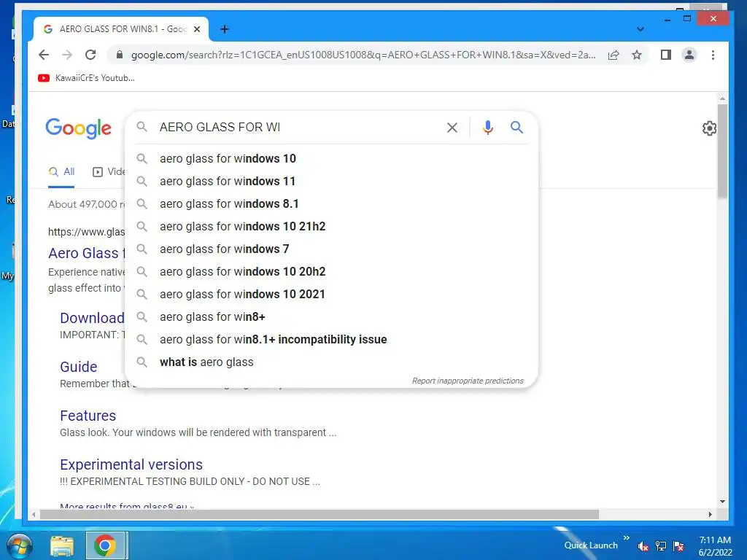Click the padlock site info icon
The height and width of the screenshot is (560, 747).
coord(120,55)
